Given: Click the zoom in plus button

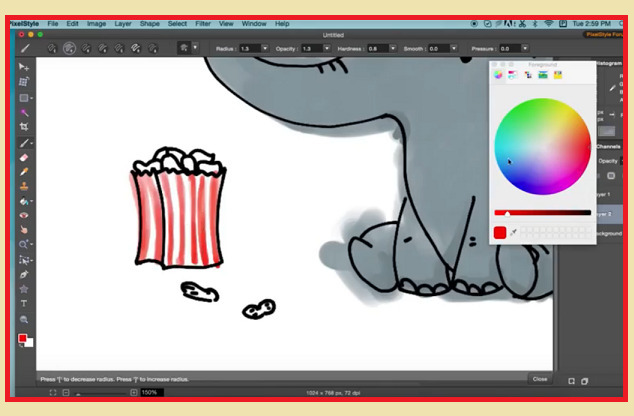Looking at the screenshot, I should (x=134, y=393).
